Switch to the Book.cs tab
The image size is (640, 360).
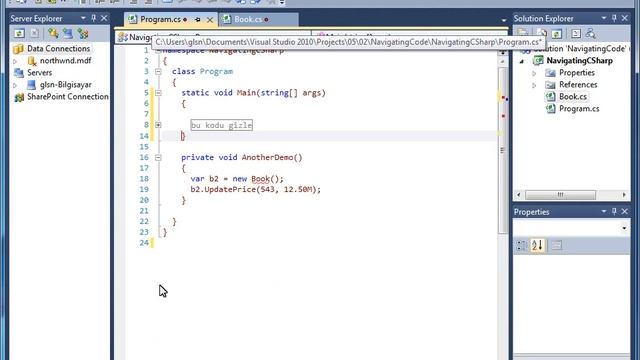coord(248,19)
